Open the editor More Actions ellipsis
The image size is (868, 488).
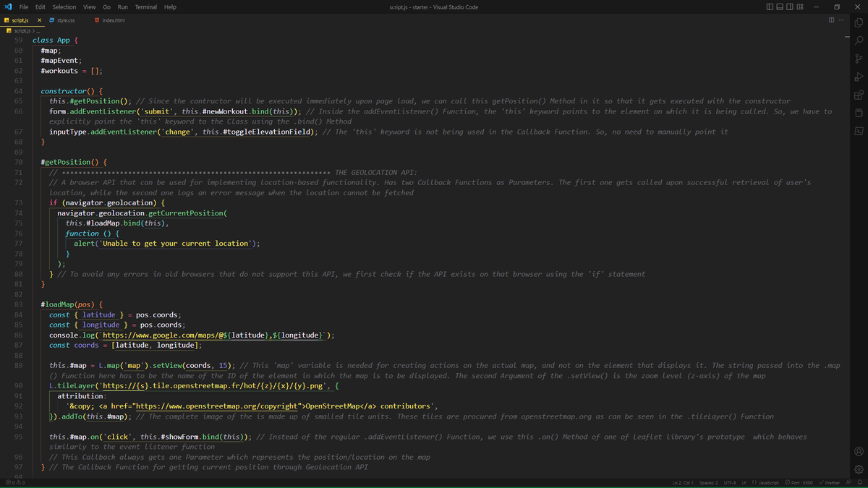click(x=841, y=20)
